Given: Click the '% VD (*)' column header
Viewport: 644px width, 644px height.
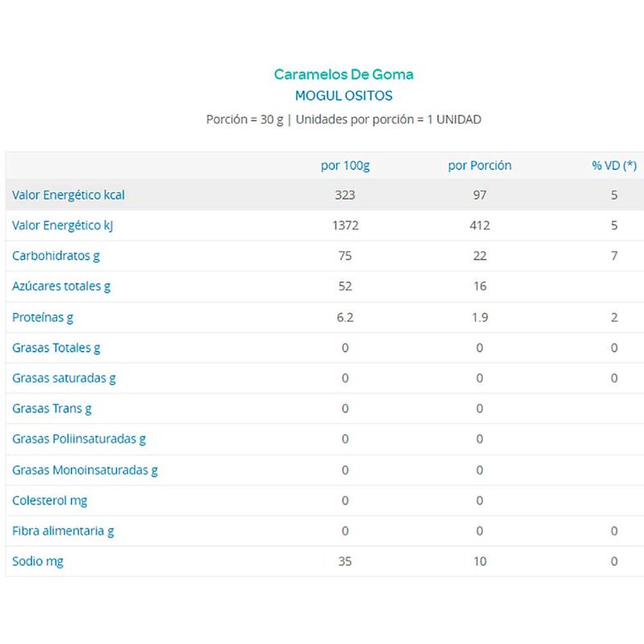Looking at the screenshot, I should point(614,166).
